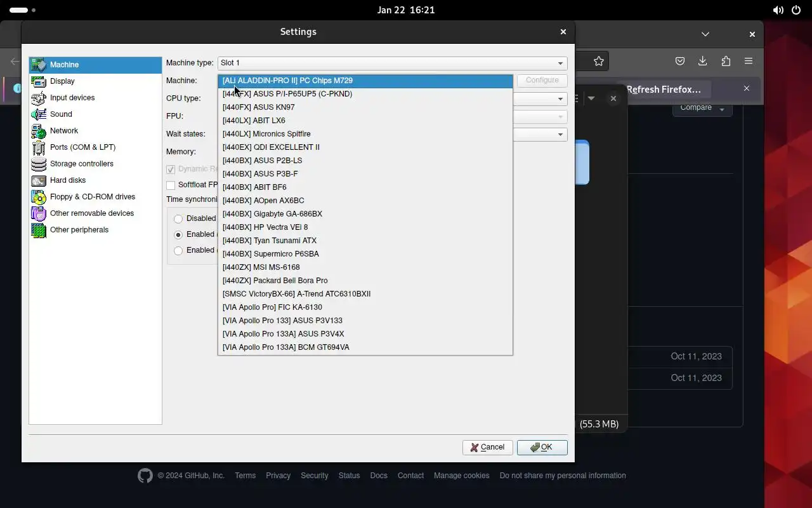The height and width of the screenshot is (508, 812).
Task: Click the Other removable devices icon
Action: [39, 213]
